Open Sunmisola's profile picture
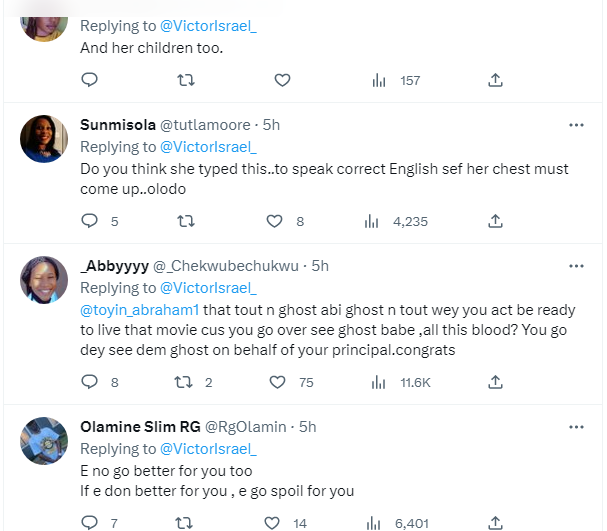The height and width of the screenshot is (531, 607). pos(44,139)
